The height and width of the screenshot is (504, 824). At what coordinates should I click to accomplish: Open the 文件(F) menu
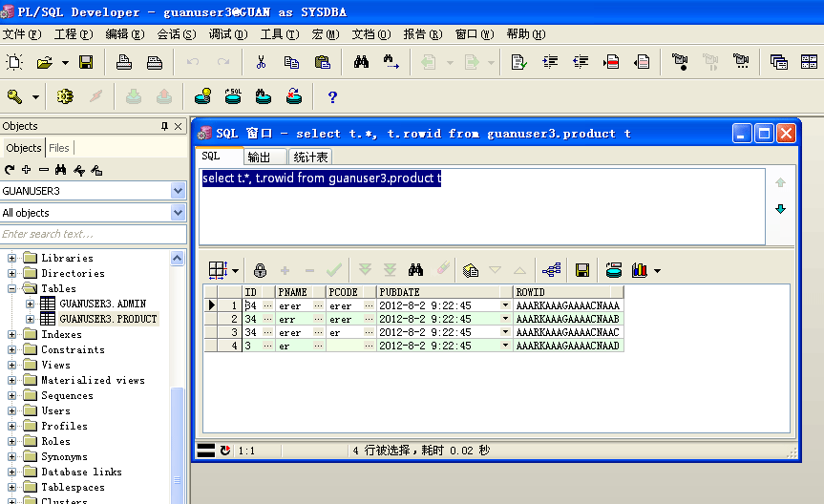coord(22,34)
